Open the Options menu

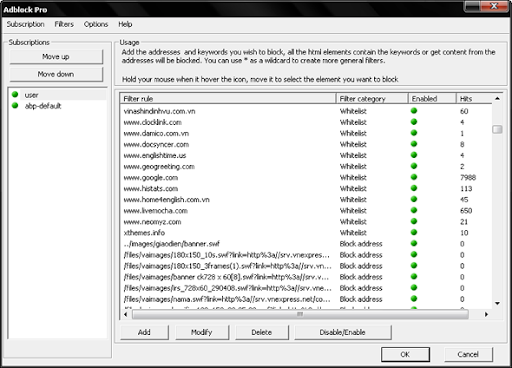pos(96,24)
